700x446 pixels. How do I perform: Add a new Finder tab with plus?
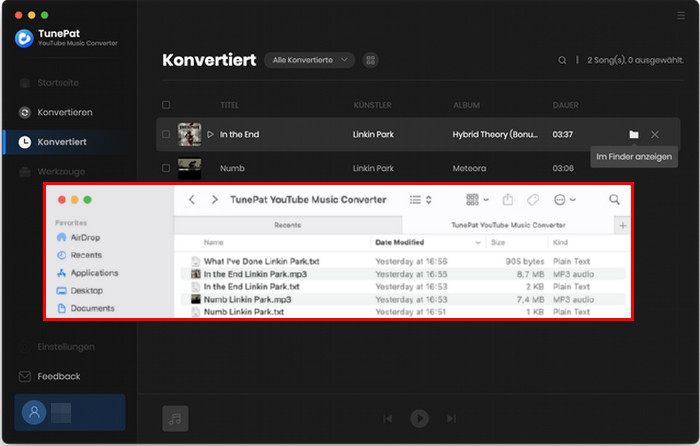pos(623,225)
